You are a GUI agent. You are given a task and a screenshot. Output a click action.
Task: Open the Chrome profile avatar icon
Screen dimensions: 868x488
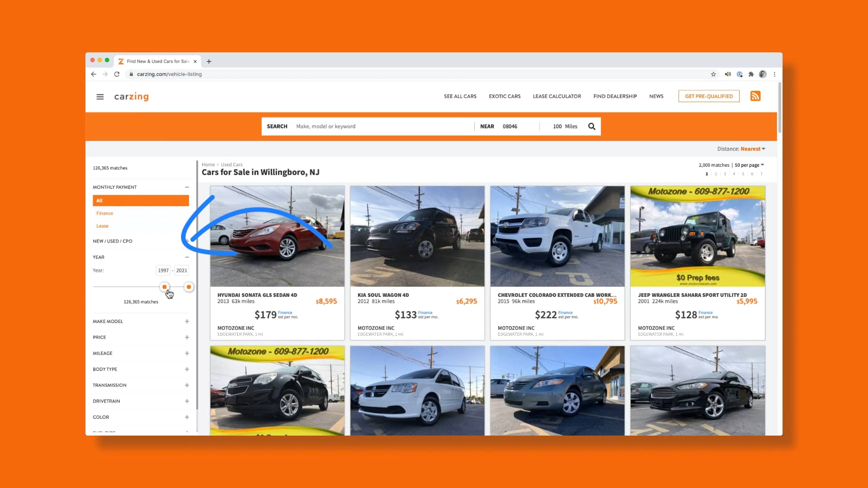tap(763, 74)
